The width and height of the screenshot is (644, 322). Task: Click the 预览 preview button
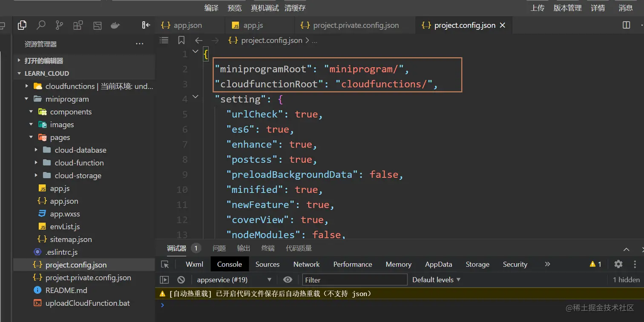(235, 8)
